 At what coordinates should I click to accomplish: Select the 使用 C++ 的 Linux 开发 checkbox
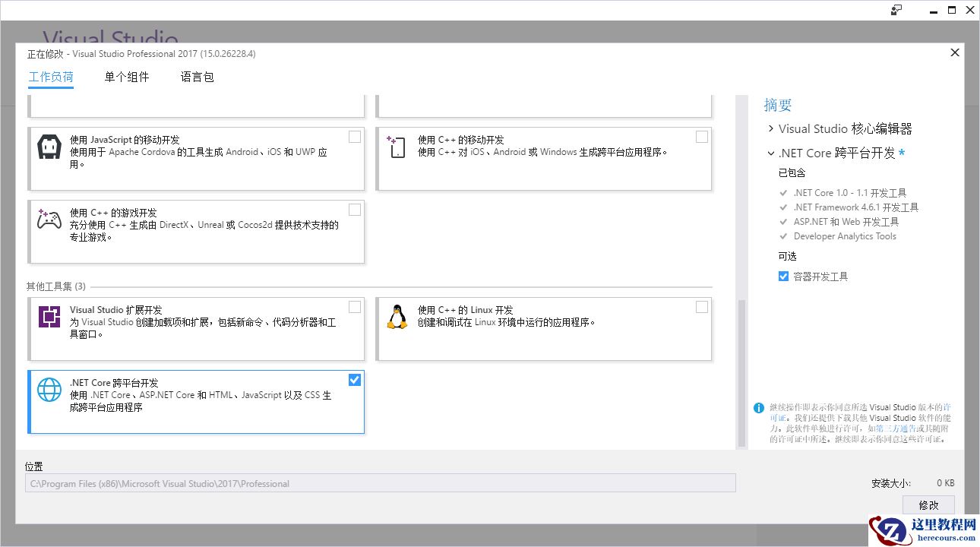pos(702,307)
